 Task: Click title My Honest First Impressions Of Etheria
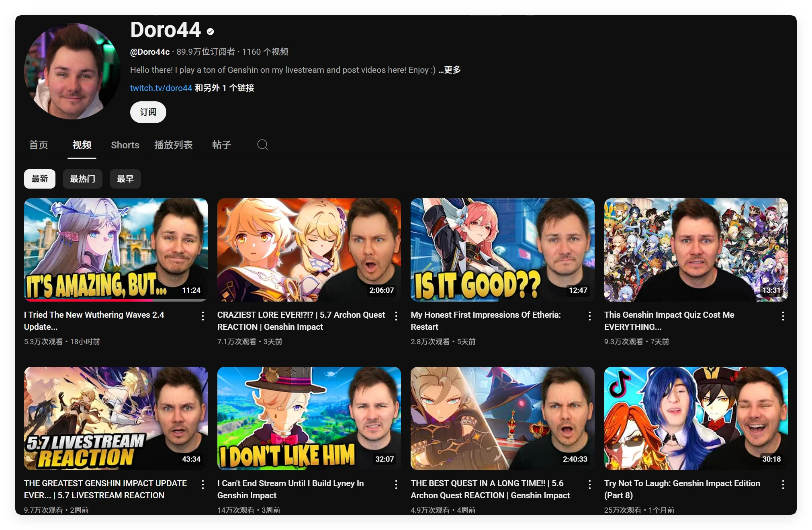[x=486, y=321]
